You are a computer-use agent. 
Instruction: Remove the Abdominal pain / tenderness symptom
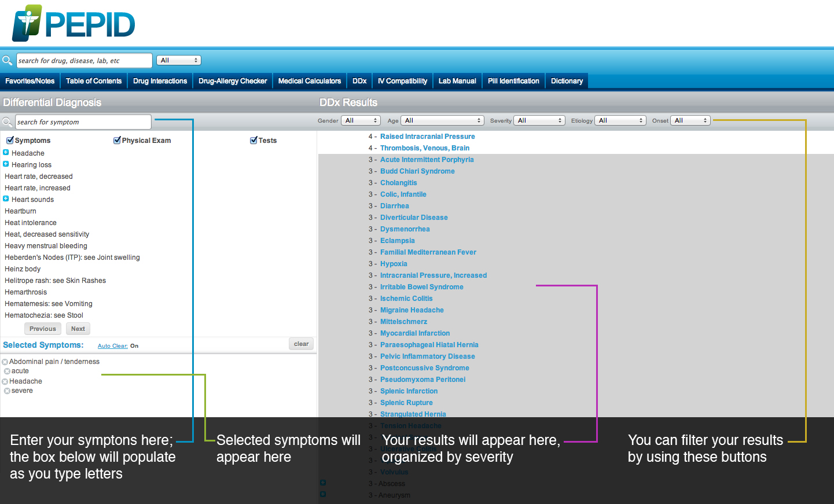click(x=5, y=362)
